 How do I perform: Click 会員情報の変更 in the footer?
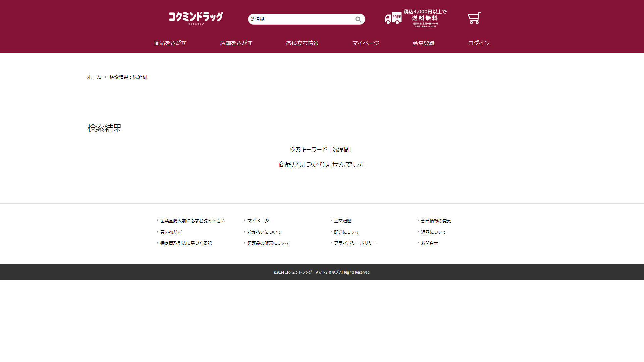pos(436,221)
